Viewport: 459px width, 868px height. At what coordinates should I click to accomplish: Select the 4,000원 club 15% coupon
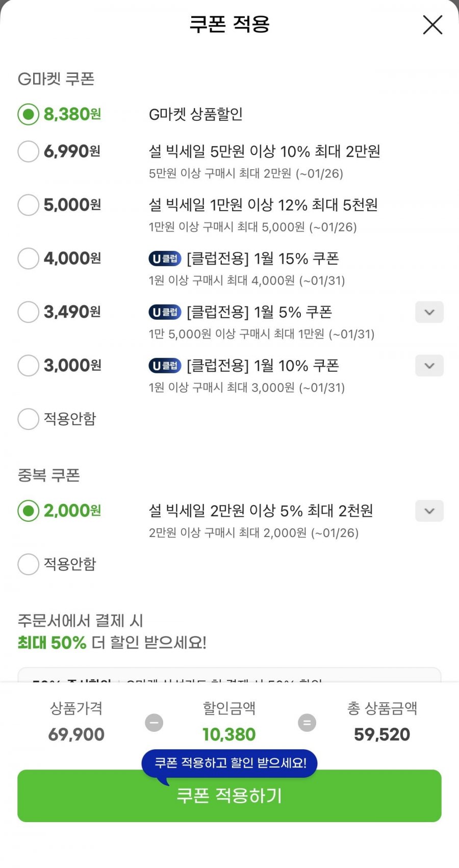tap(28, 259)
